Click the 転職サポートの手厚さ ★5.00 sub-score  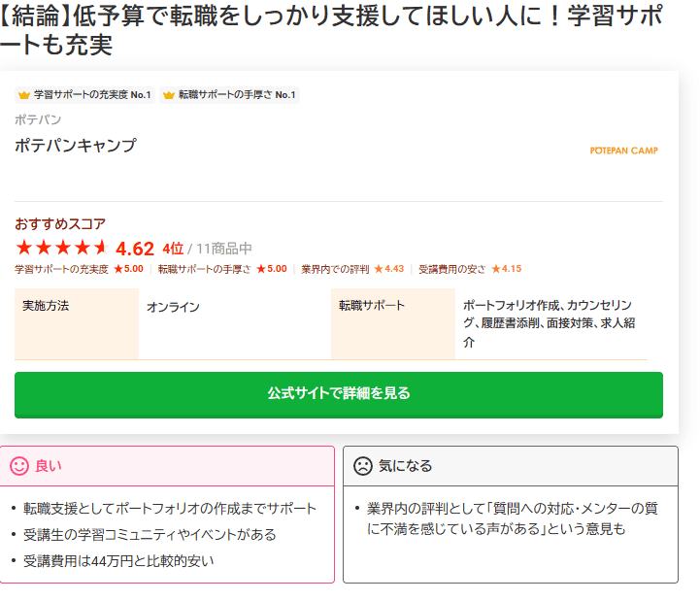(222, 269)
